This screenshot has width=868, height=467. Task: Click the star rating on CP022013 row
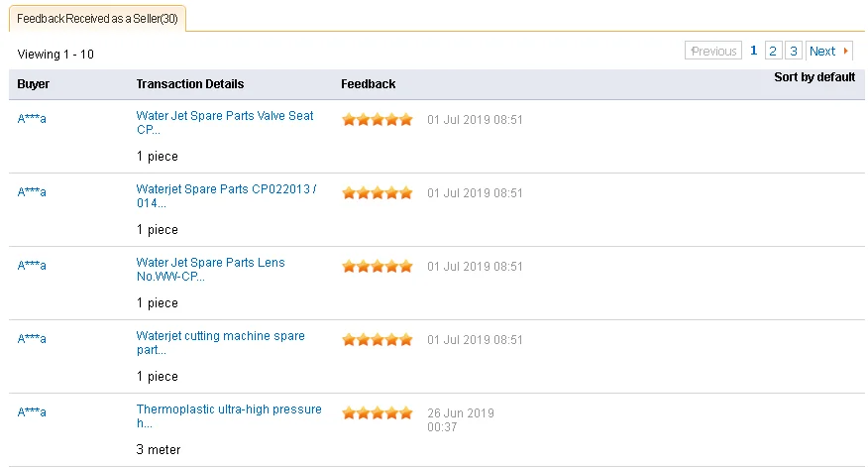click(378, 192)
